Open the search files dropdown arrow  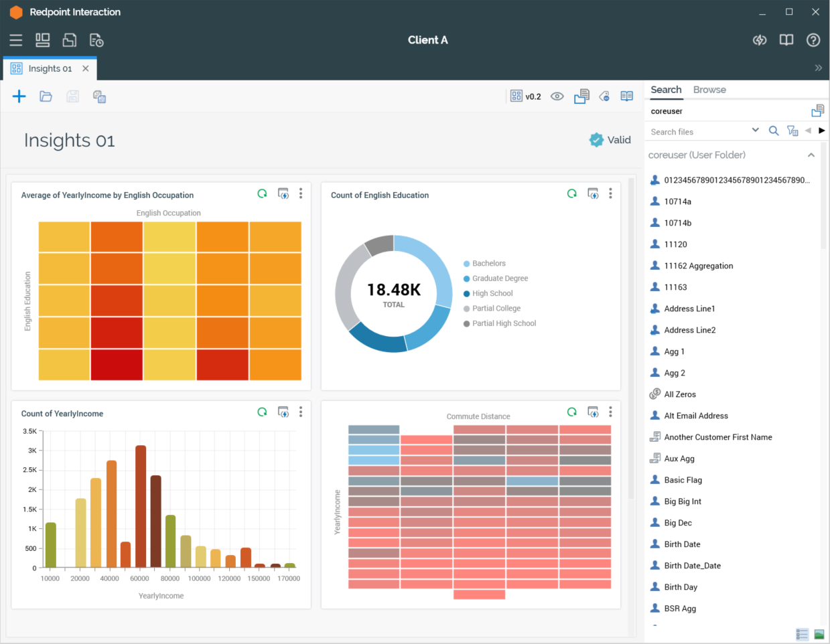tap(755, 131)
